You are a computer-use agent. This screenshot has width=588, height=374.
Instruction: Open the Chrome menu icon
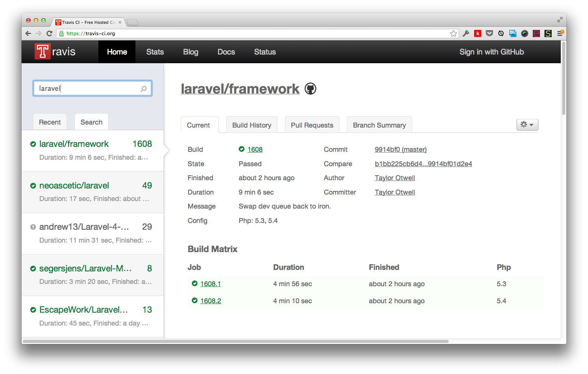560,33
